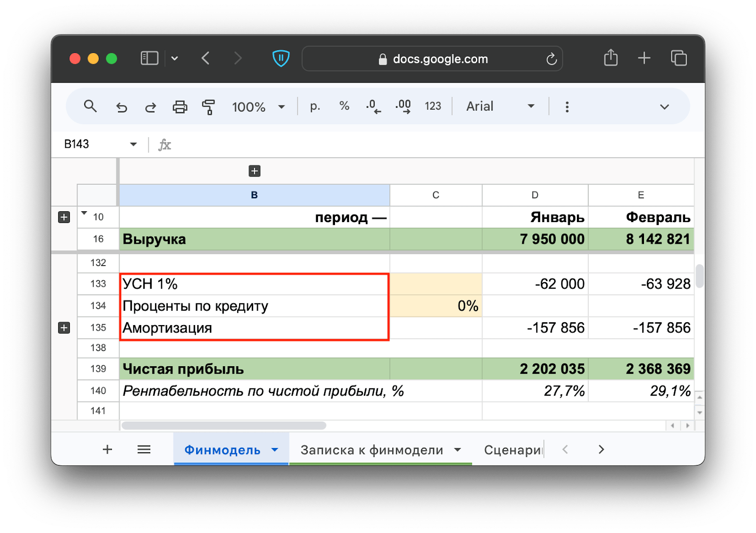
Task: Decrease decimal places in toolbar
Action: (x=373, y=107)
